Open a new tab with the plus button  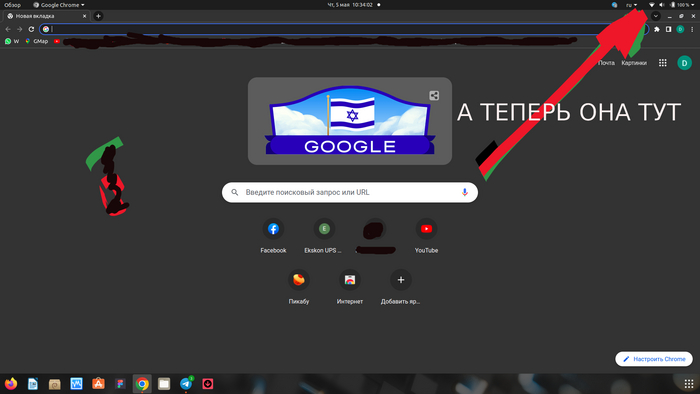click(98, 16)
